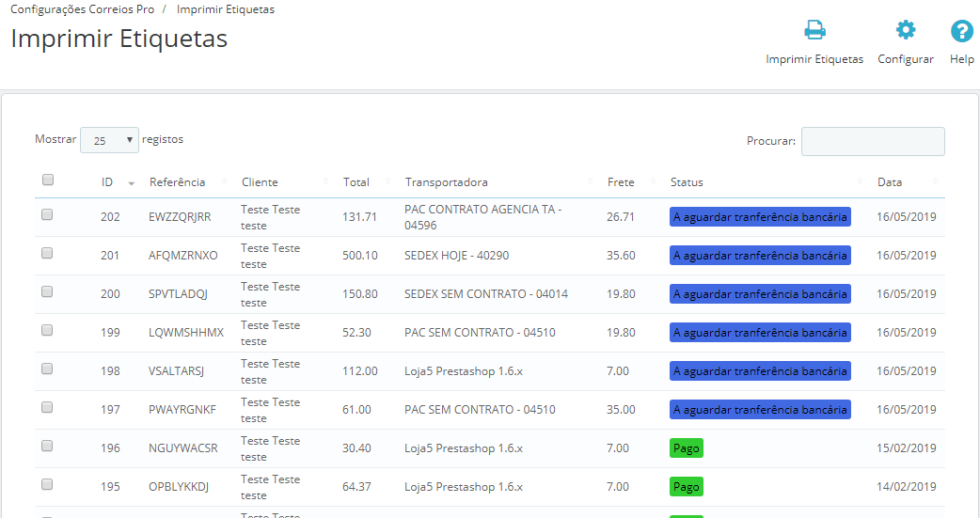This screenshot has height=518, width=980.
Task: Sort table by Transportadora column
Action: [x=446, y=181]
